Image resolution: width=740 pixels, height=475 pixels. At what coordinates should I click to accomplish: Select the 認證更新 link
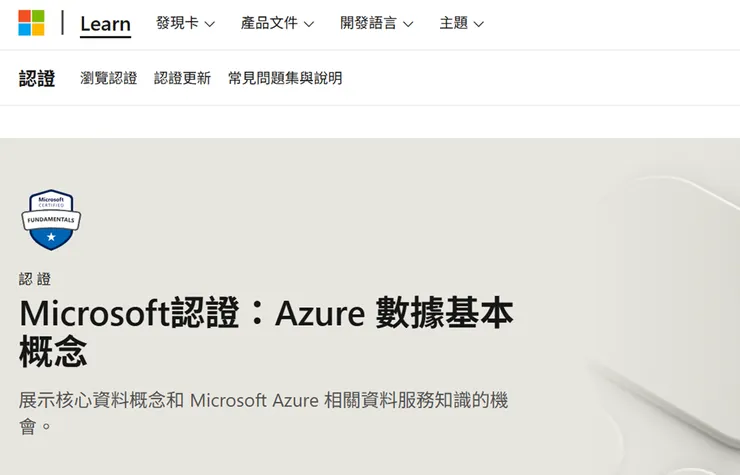[182, 78]
